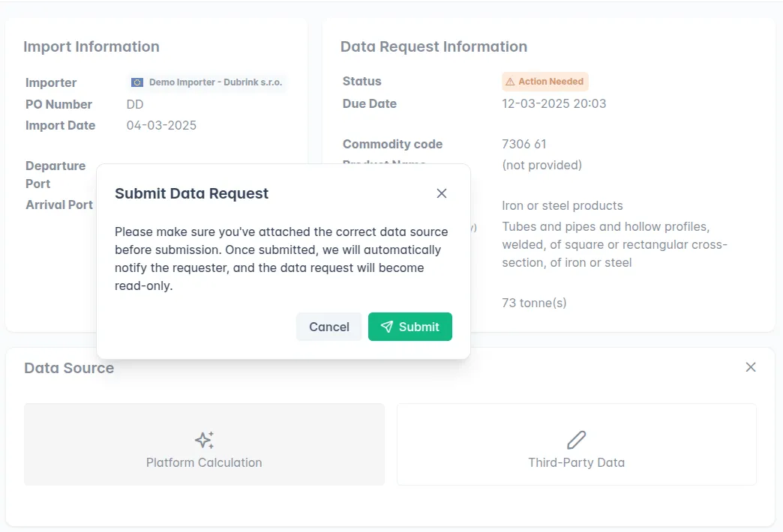The height and width of the screenshot is (532, 783).
Task: Click the due date 12-03-2025 20:03
Action: [554, 103]
